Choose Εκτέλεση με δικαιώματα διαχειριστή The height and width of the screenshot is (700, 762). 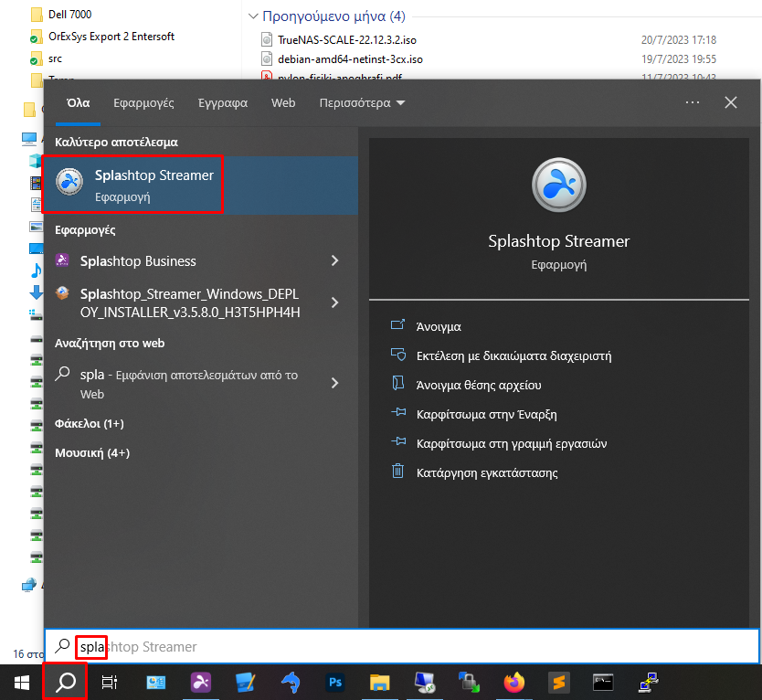[514, 356]
